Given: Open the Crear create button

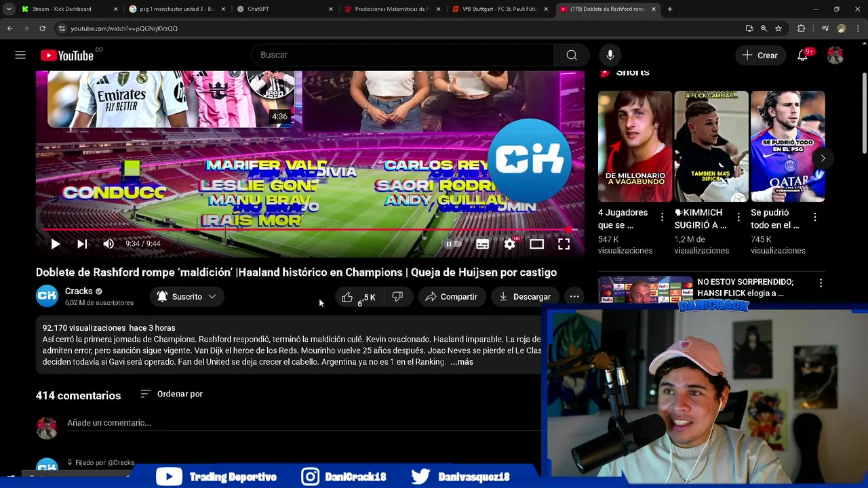Looking at the screenshot, I should pos(759,55).
